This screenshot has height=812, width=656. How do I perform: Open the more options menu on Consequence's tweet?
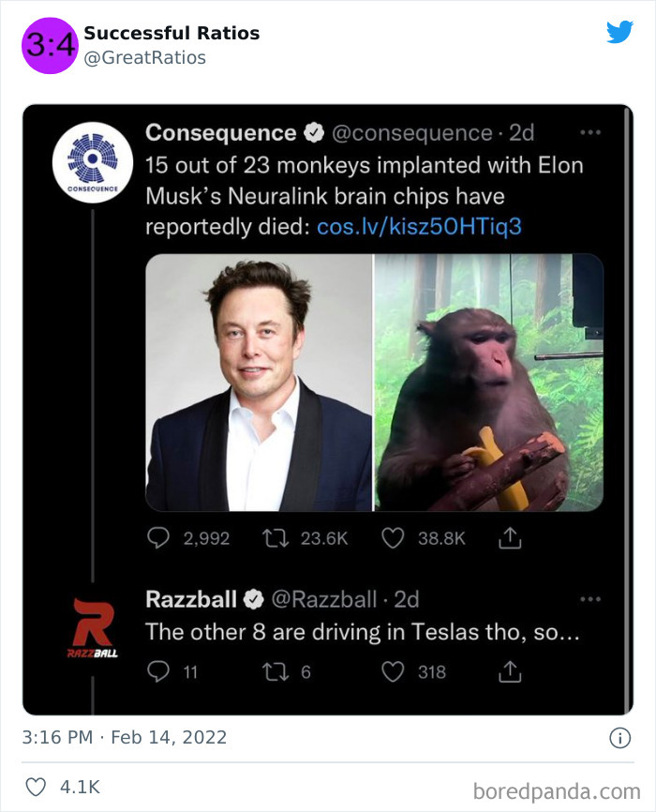point(589,131)
